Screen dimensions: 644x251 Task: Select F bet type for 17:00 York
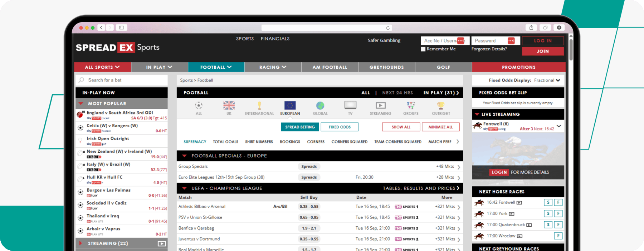(558, 213)
